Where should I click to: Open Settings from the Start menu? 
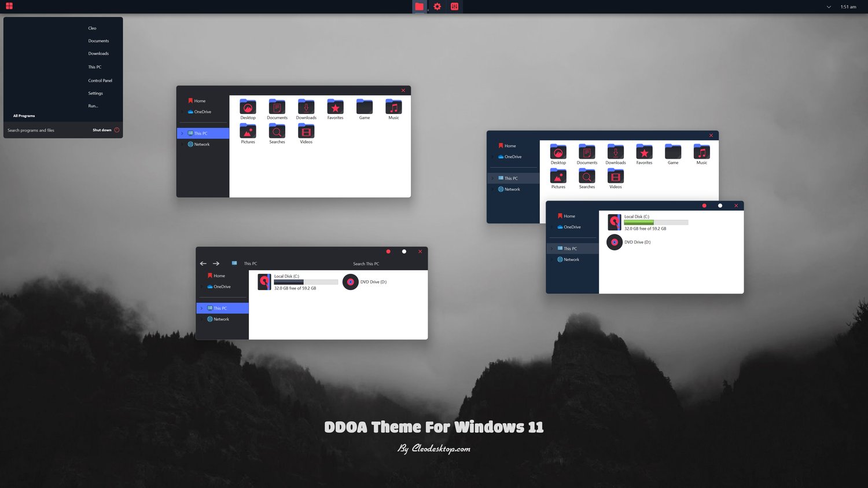95,93
